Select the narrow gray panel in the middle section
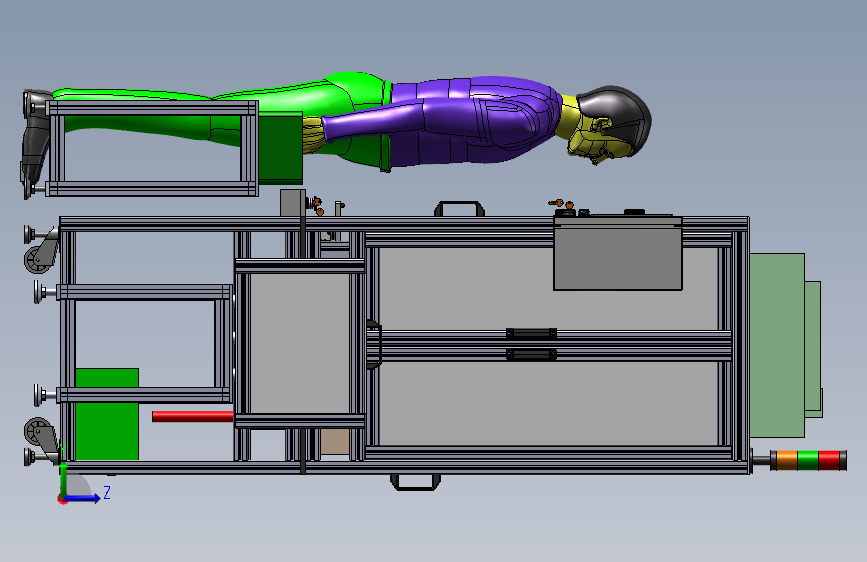This screenshot has width=867, height=562. [x=299, y=344]
